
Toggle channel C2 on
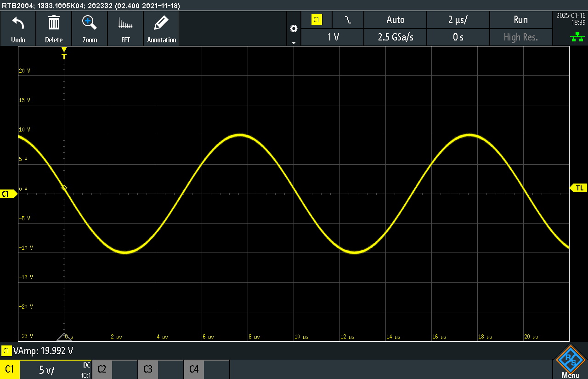click(115, 369)
